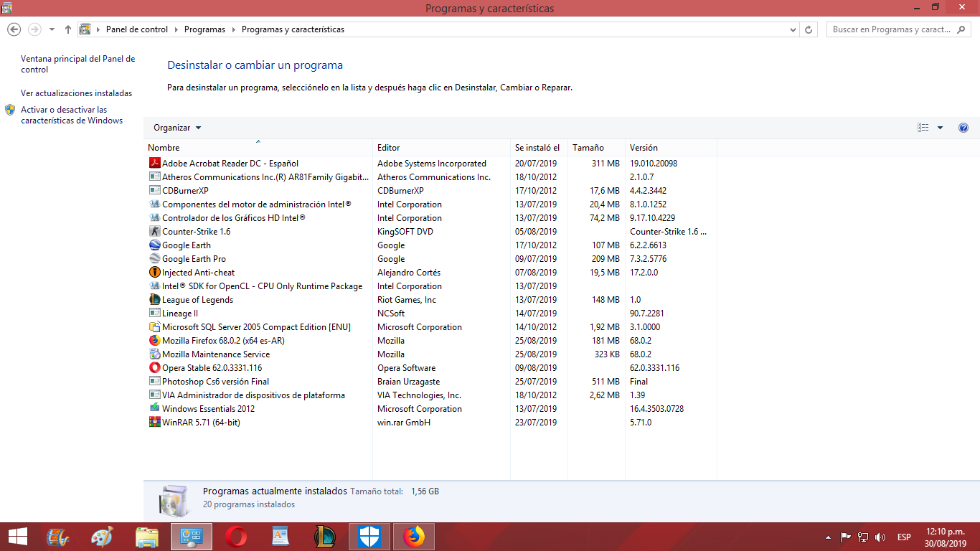980x551 pixels.
Task: Navigate to Panel de control via breadcrumb
Action: tap(135, 29)
